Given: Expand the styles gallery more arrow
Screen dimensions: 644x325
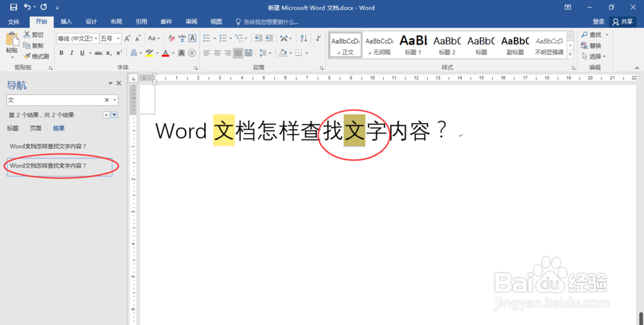Looking at the screenshot, I should [x=571, y=54].
